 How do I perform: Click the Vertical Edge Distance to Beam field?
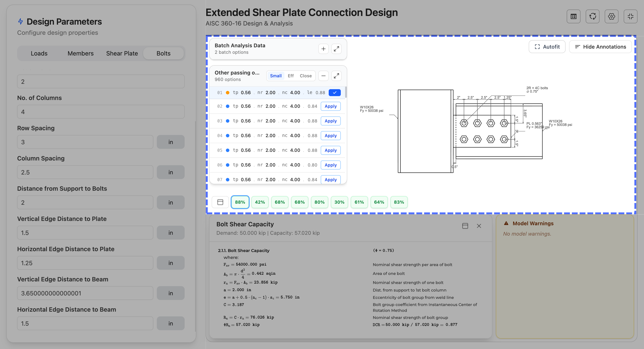85,293
